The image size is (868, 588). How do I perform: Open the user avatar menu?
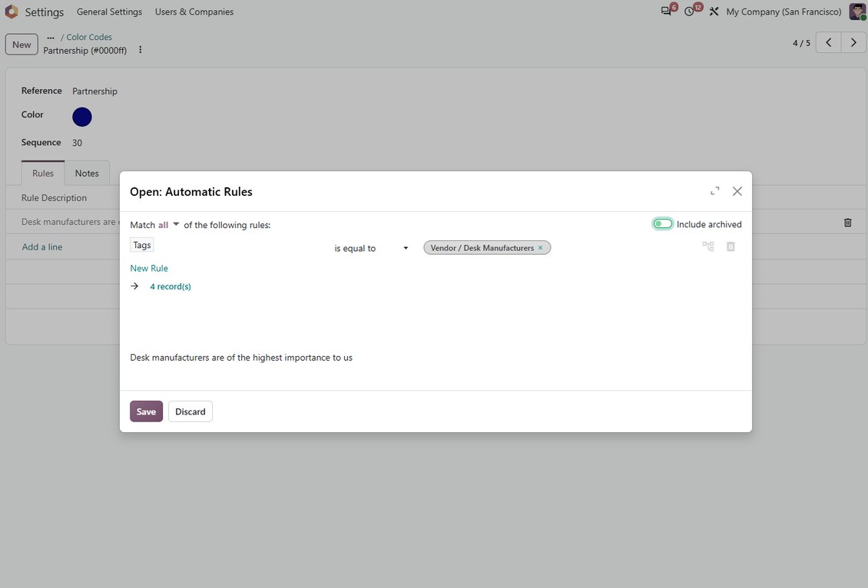pos(857,12)
